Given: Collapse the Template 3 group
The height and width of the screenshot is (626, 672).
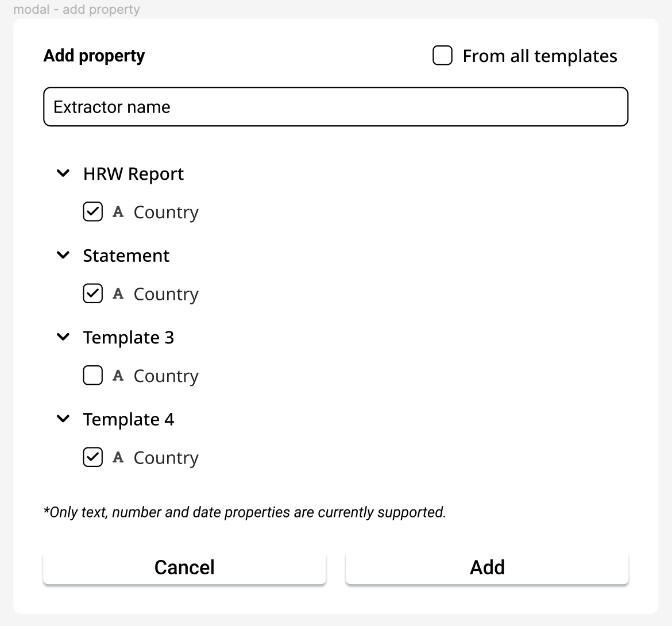Looking at the screenshot, I should (x=63, y=337).
